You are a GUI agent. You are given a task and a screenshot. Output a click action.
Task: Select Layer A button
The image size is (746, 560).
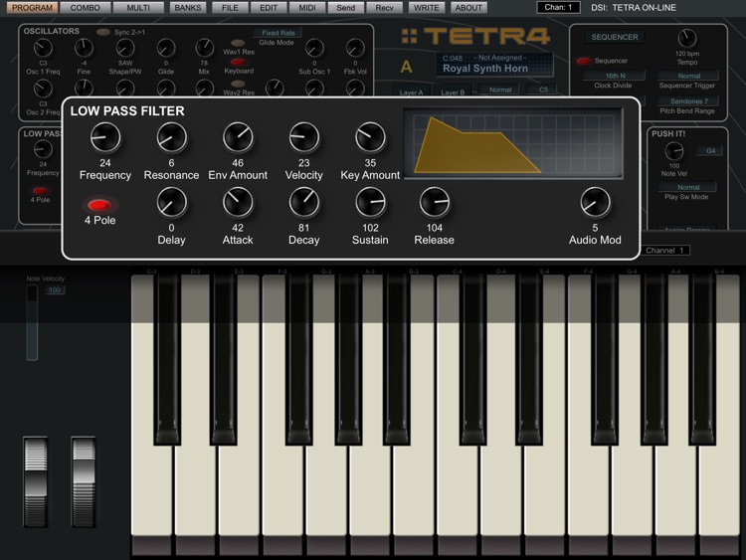click(411, 92)
